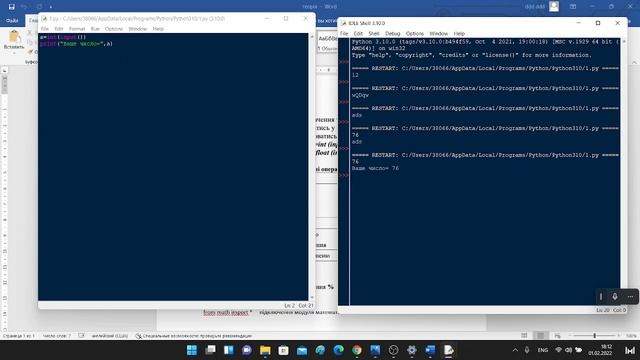Open Options menu in IDLE editor window
The width and height of the screenshot is (640, 360).
click(x=114, y=29)
